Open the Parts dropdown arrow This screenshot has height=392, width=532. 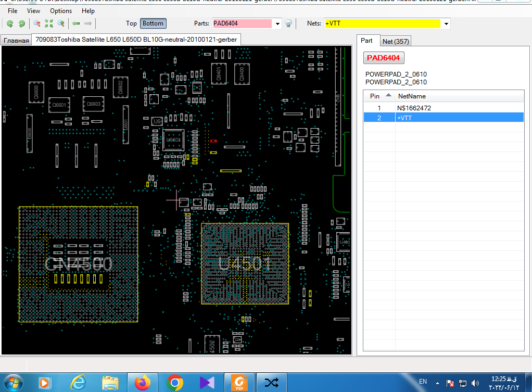point(277,24)
